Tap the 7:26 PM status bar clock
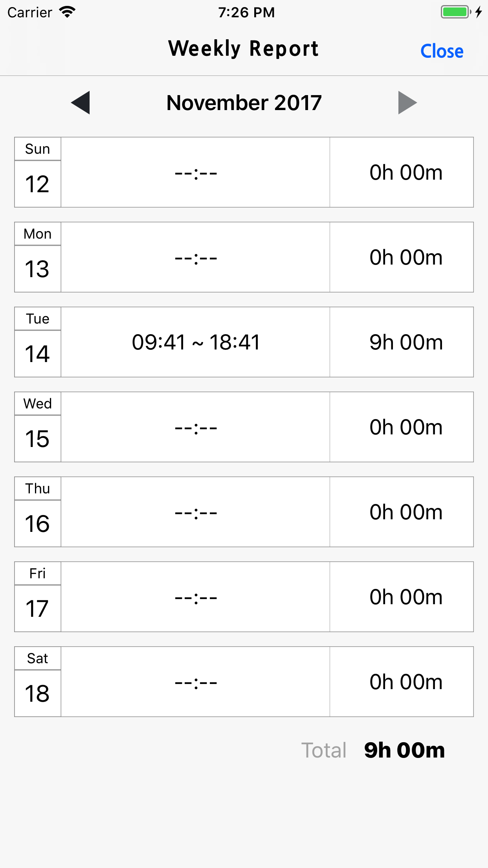The height and width of the screenshot is (868, 488). click(246, 12)
